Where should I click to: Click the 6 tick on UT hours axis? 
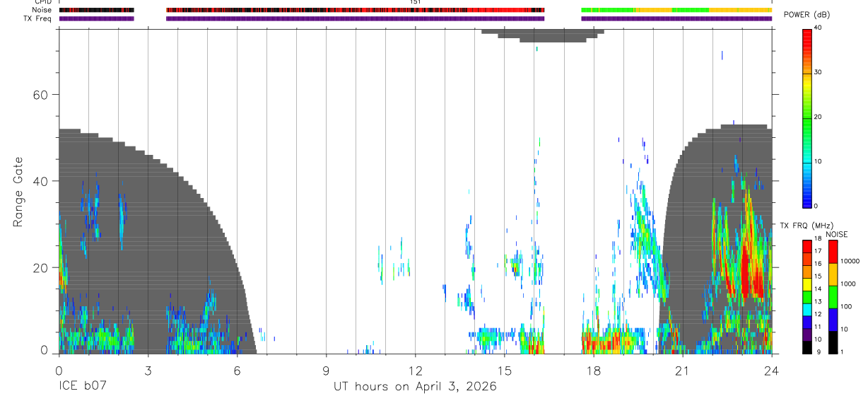click(x=237, y=371)
